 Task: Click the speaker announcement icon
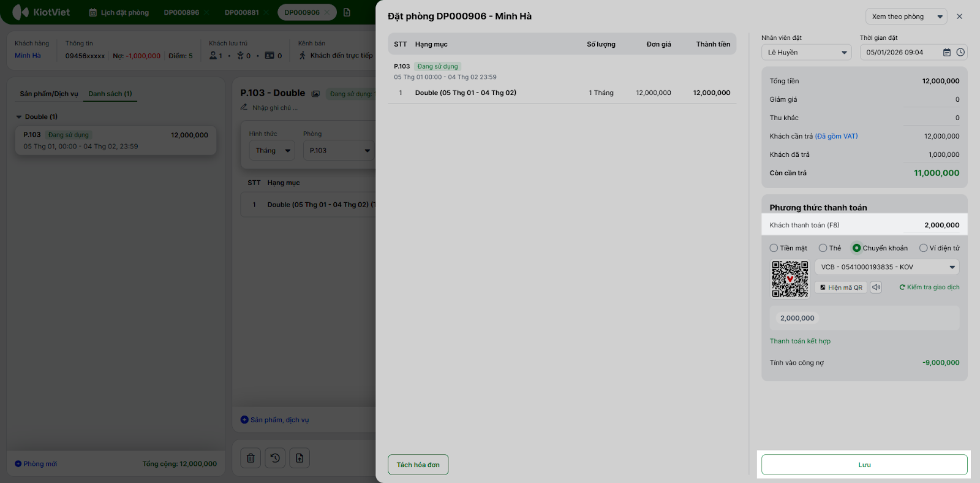[876, 287]
